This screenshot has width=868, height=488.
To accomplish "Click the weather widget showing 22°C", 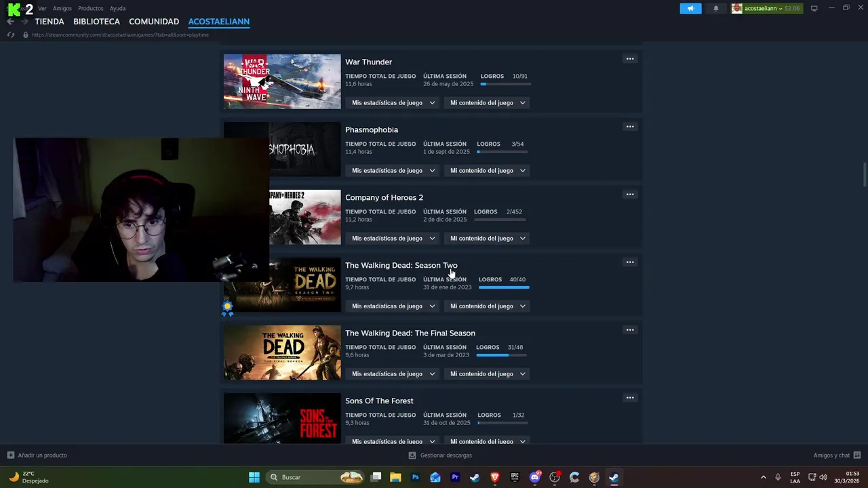I will click(28, 477).
